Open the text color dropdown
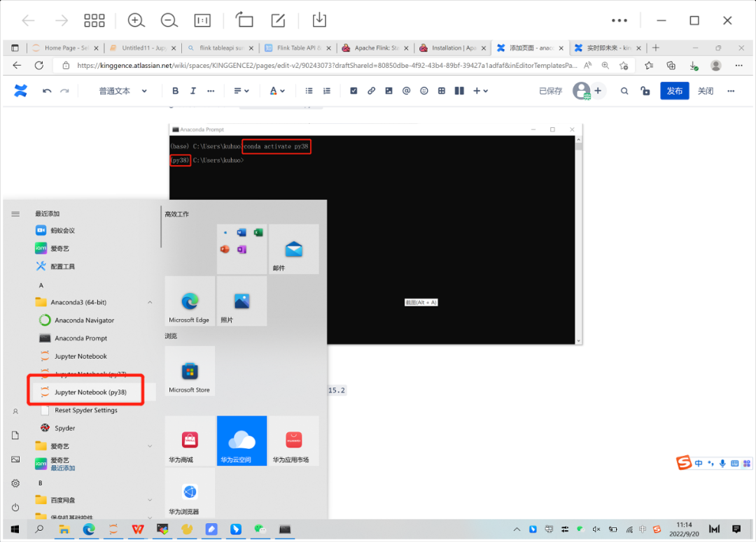This screenshot has width=756, height=542. (x=276, y=91)
